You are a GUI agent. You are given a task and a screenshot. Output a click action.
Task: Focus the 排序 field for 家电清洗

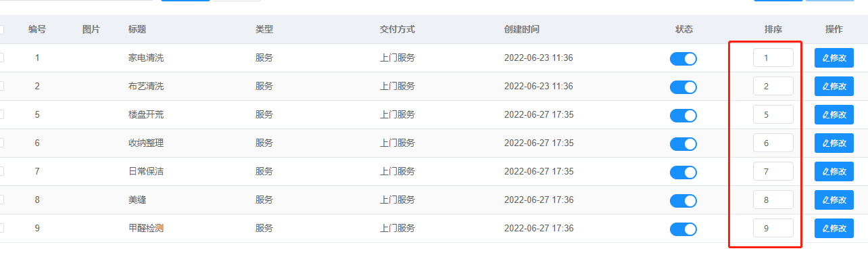point(773,58)
